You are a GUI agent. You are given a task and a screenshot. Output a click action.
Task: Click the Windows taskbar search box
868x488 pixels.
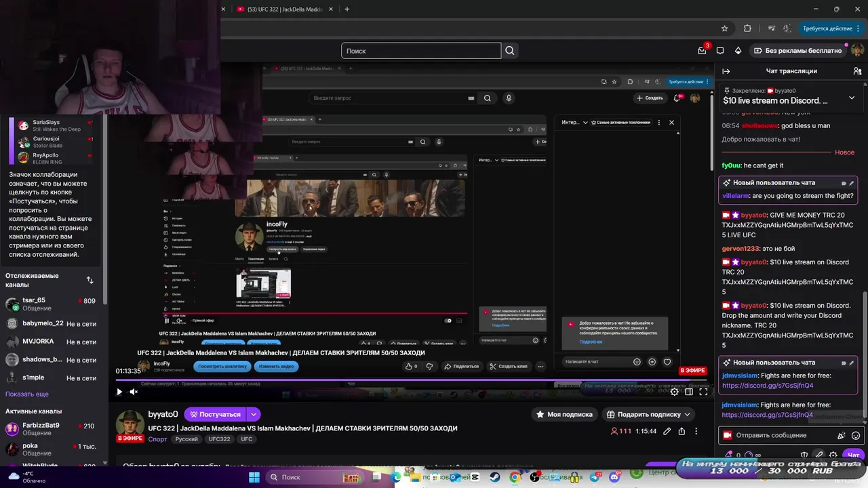tap(315, 477)
